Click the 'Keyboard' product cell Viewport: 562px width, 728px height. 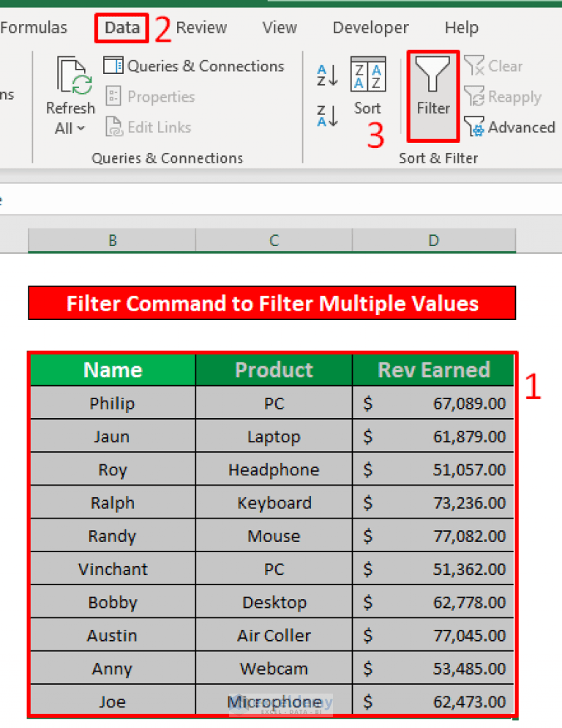[274, 502]
